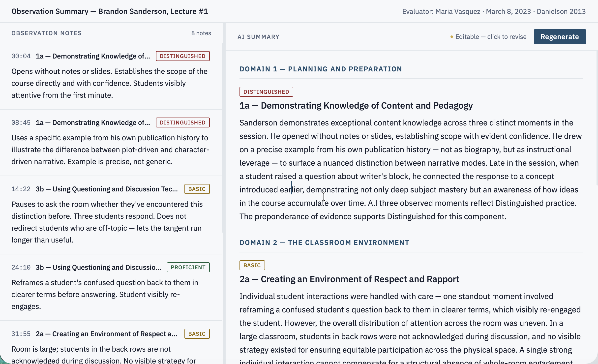Screen dimensions: 598x364
Task: Click the OBSERVATION NOTES panel header
Action: click(47, 33)
